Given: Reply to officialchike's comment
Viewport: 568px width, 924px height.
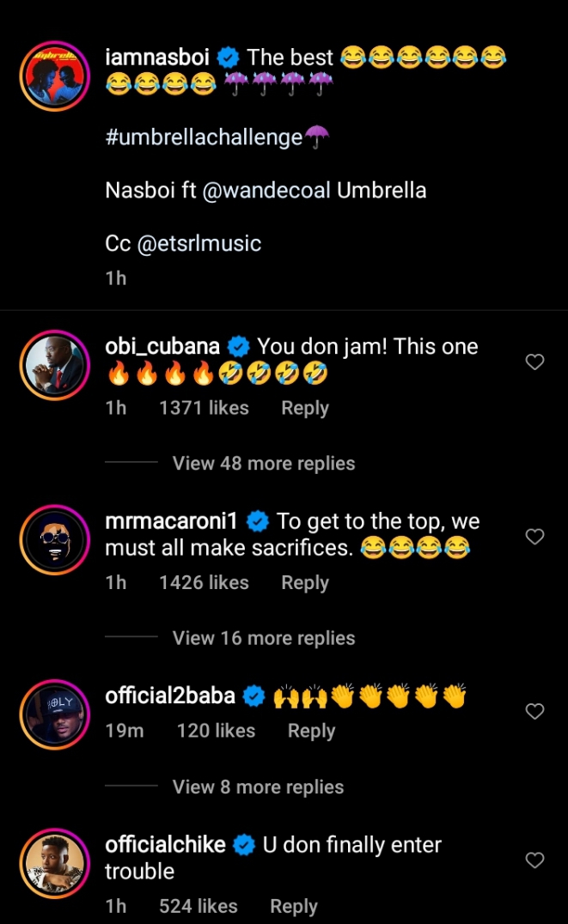Looking at the screenshot, I should coord(294,906).
